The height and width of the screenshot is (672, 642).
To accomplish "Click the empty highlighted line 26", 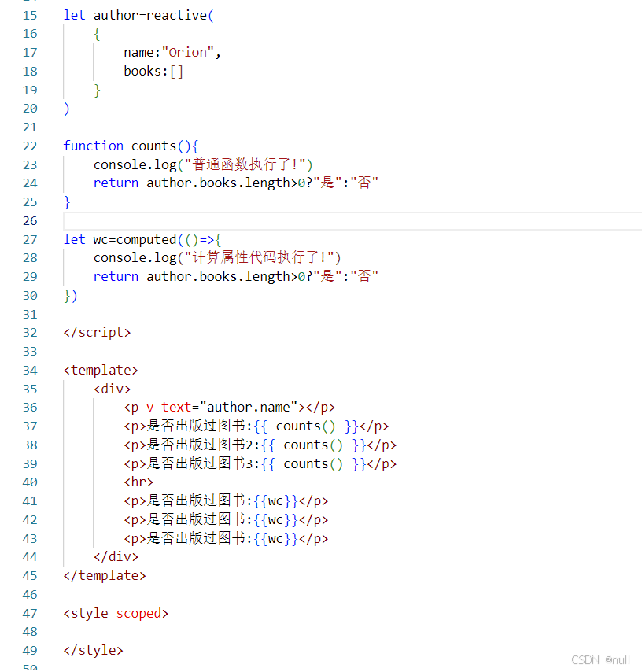I will pyautogui.click(x=352, y=220).
